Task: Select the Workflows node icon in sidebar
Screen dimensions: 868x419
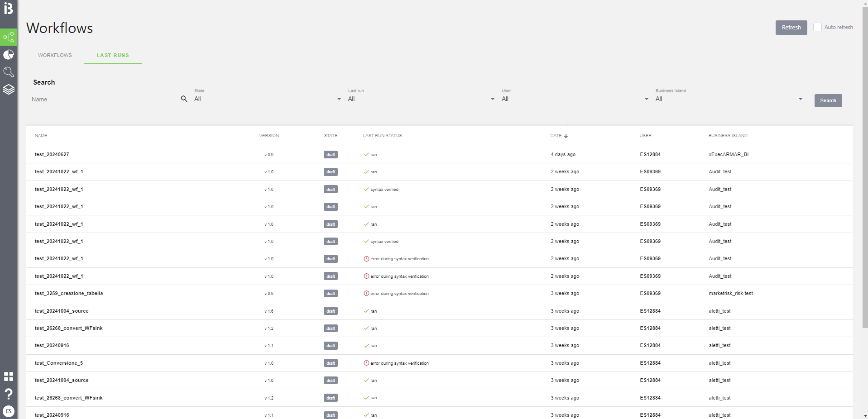Action: (8, 37)
